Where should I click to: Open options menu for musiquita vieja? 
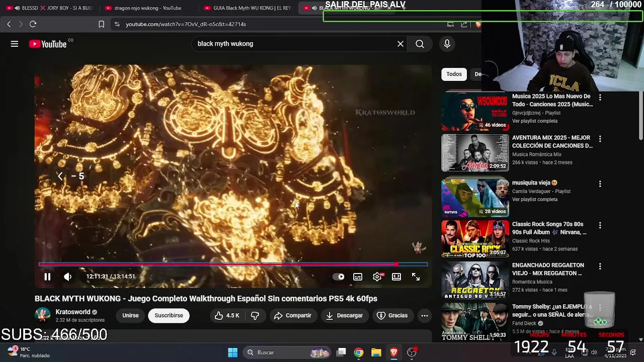[600, 184]
